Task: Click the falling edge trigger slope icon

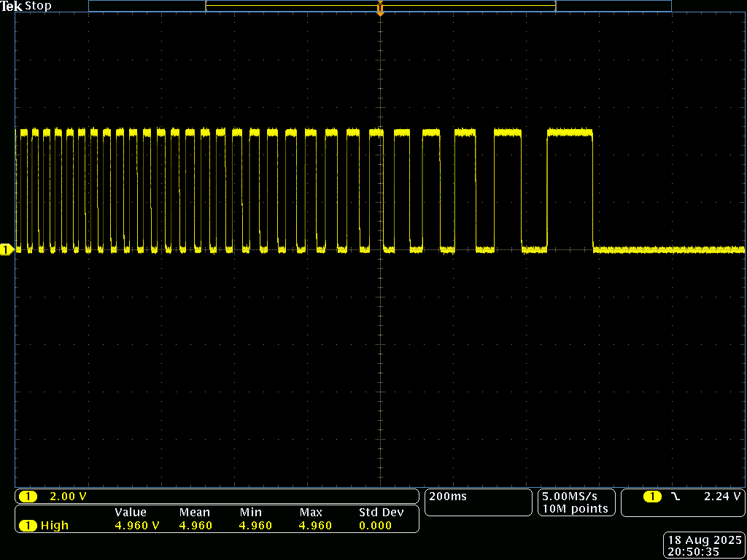Action: (676, 497)
